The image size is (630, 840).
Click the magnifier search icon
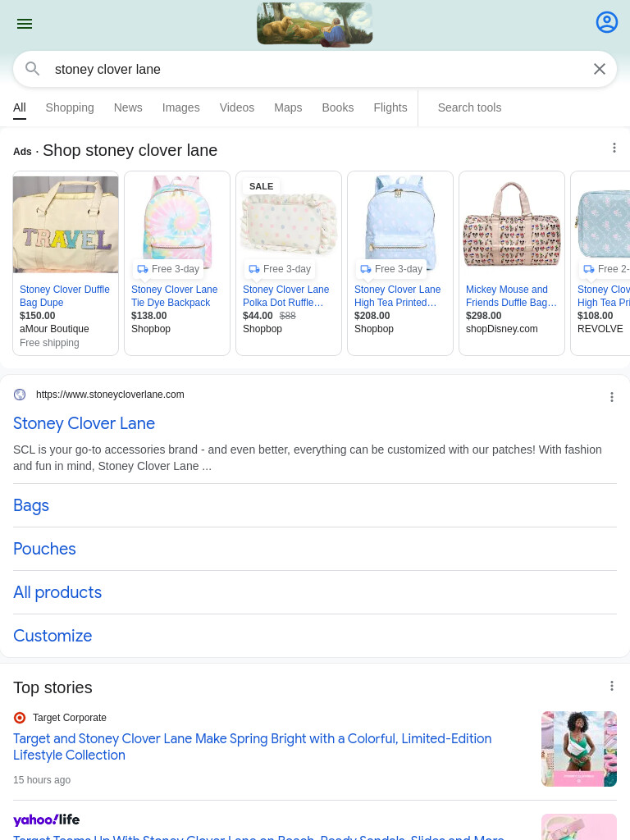click(x=33, y=69)
